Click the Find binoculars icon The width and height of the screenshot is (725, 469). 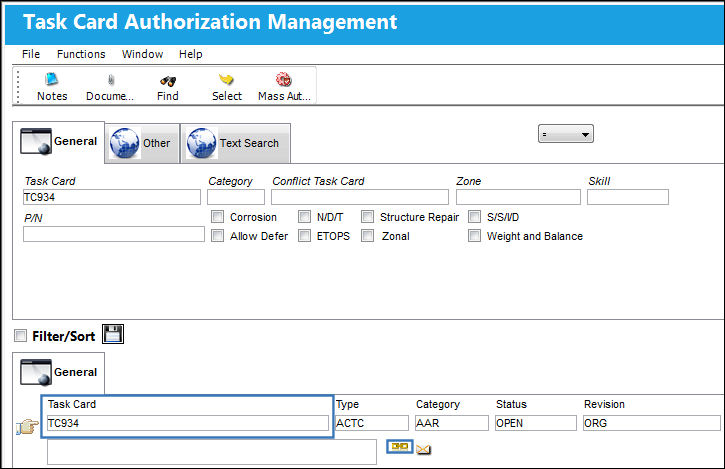click(168, 81)
